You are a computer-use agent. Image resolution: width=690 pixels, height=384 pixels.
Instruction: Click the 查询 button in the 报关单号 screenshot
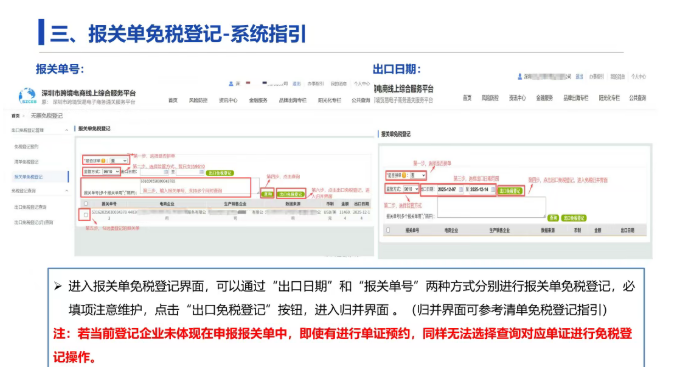[267, 194]
